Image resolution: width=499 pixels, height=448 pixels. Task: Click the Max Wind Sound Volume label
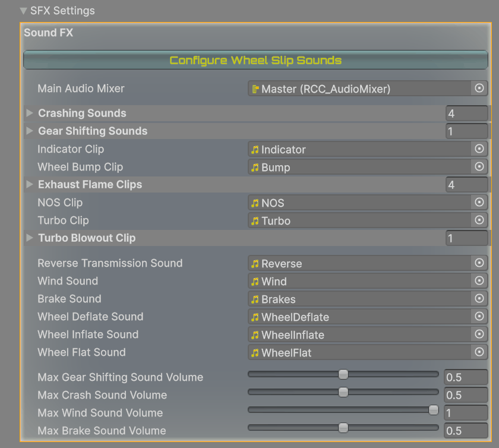click(100, 413)
